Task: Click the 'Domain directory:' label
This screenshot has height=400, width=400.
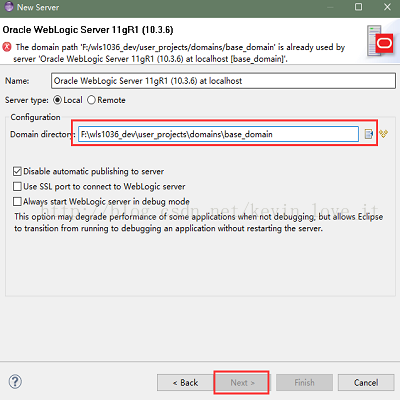Action: pos(43,134)
